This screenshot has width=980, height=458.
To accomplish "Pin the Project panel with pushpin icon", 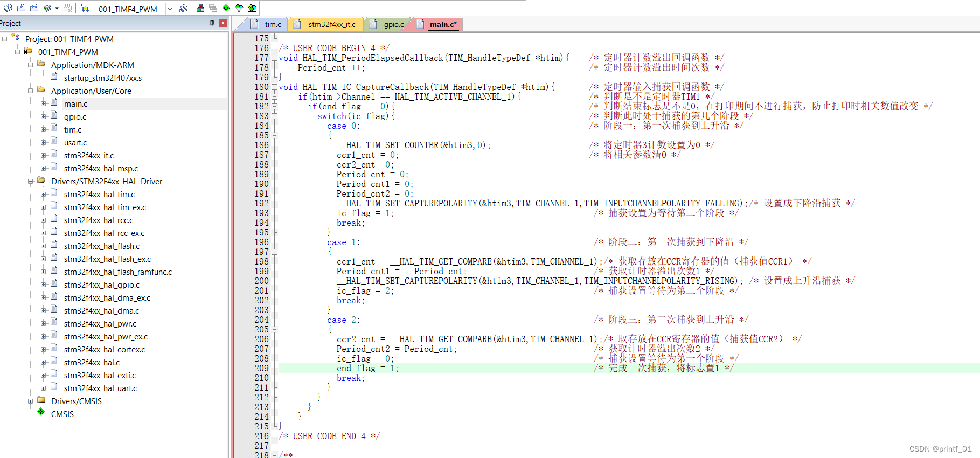I will 212,23.
